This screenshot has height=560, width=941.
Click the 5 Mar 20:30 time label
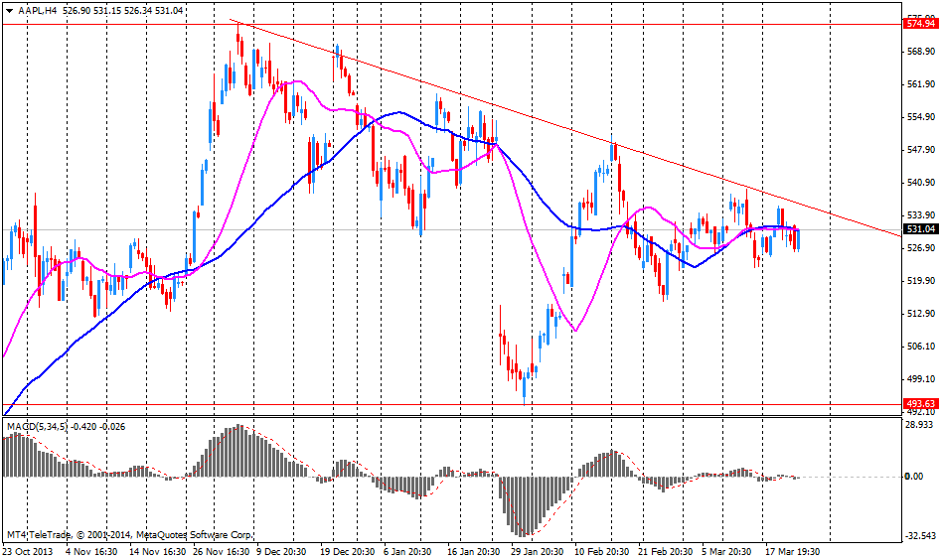[726, 551]
